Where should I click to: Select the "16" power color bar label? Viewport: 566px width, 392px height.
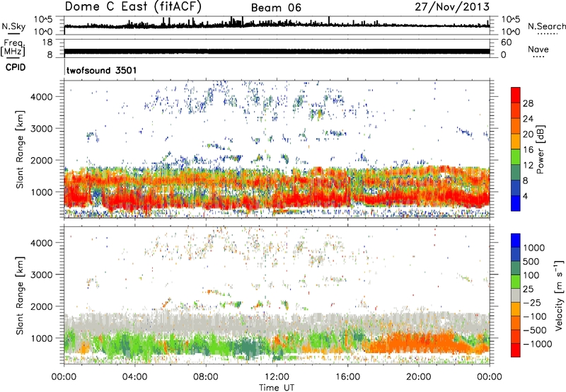click(x=528, y=150)
